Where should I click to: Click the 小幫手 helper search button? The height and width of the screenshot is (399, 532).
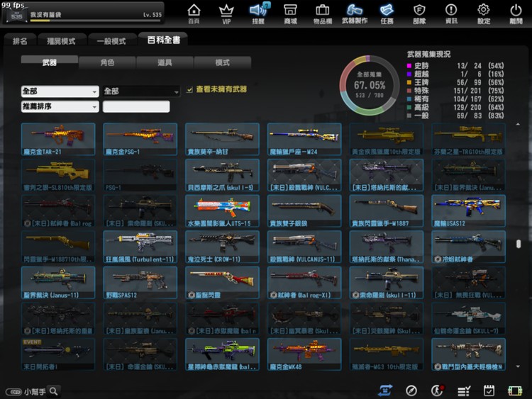pos(54,391)
